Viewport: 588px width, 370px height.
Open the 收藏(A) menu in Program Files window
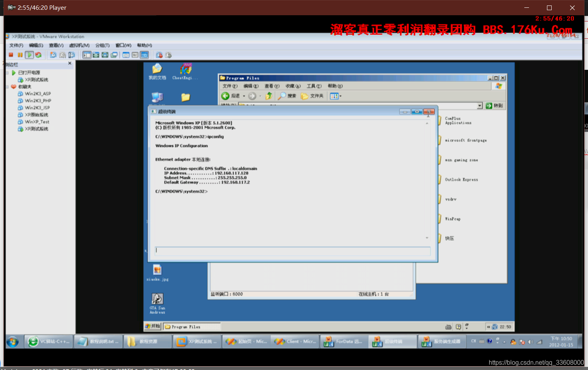pos(293,86)
